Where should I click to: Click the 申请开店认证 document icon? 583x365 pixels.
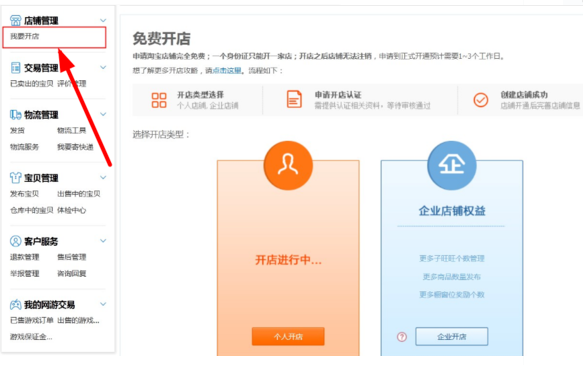[294, 99]
